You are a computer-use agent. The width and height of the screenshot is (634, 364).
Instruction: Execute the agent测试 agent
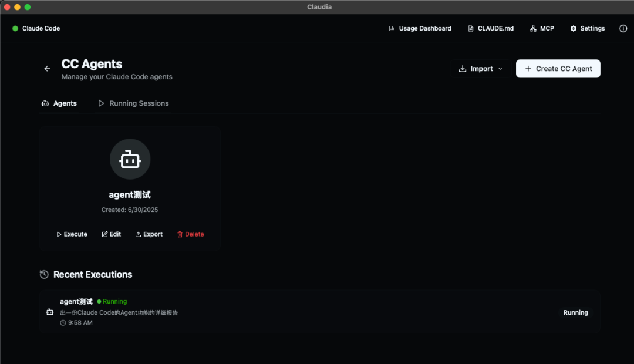(x=72, y=234)
